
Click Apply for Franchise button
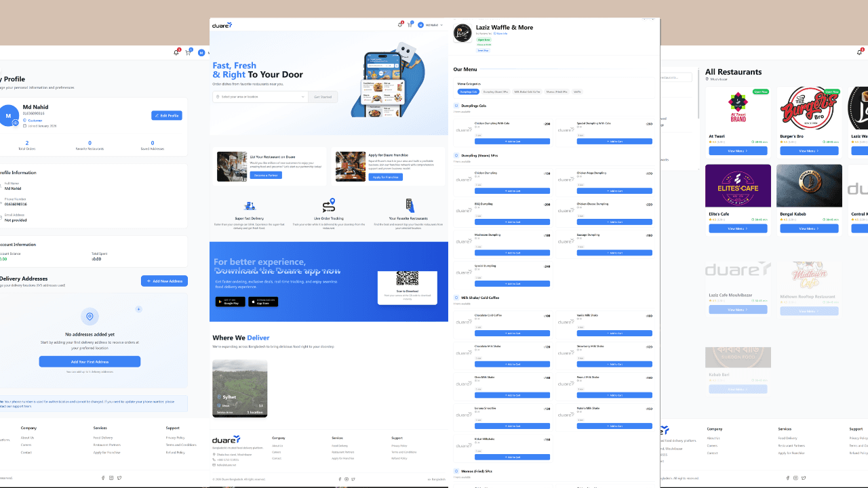pos(385,177)
